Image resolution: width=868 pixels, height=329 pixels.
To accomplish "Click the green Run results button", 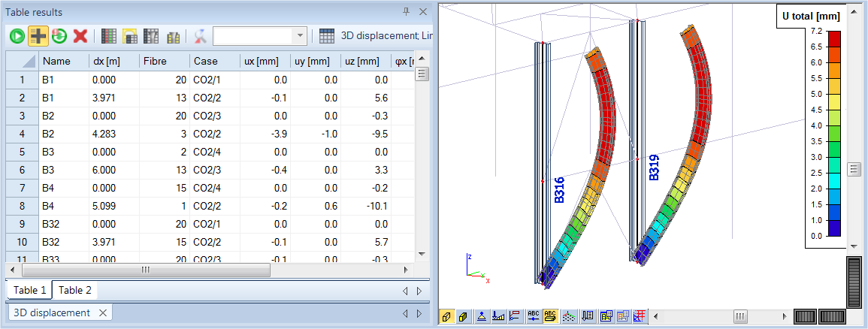I will [17, 35].
